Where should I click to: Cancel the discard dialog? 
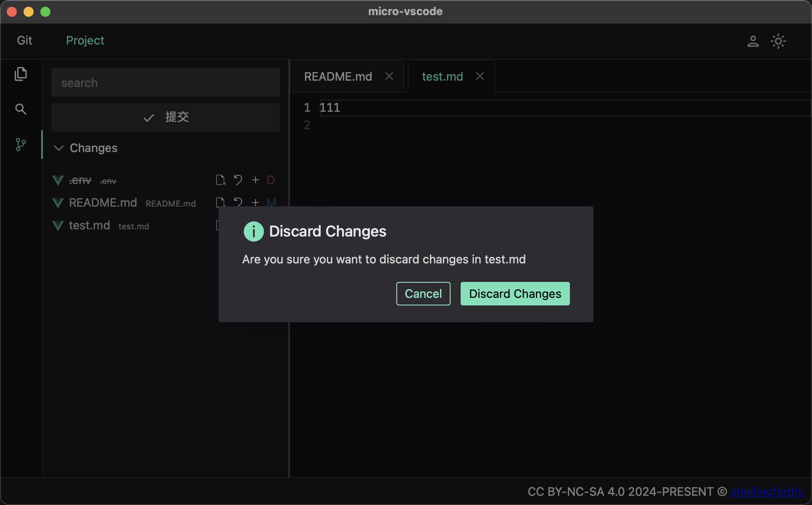point(423,294)
